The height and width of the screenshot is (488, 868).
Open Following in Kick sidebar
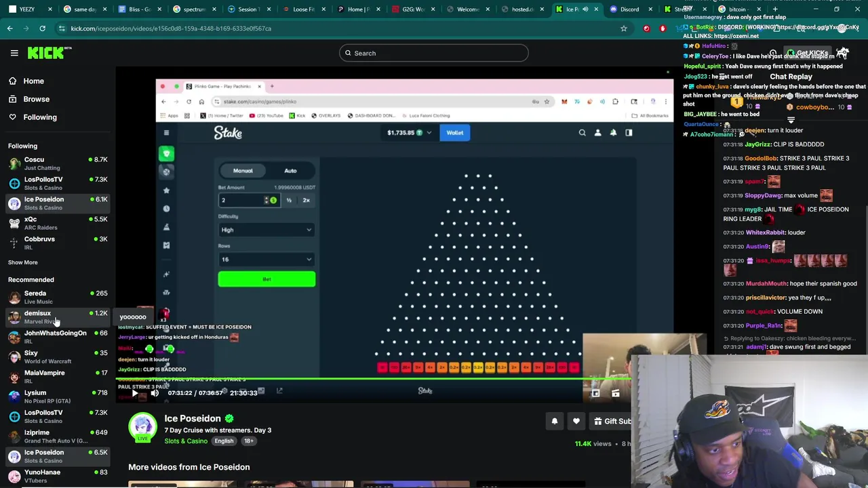pos(40,117)
